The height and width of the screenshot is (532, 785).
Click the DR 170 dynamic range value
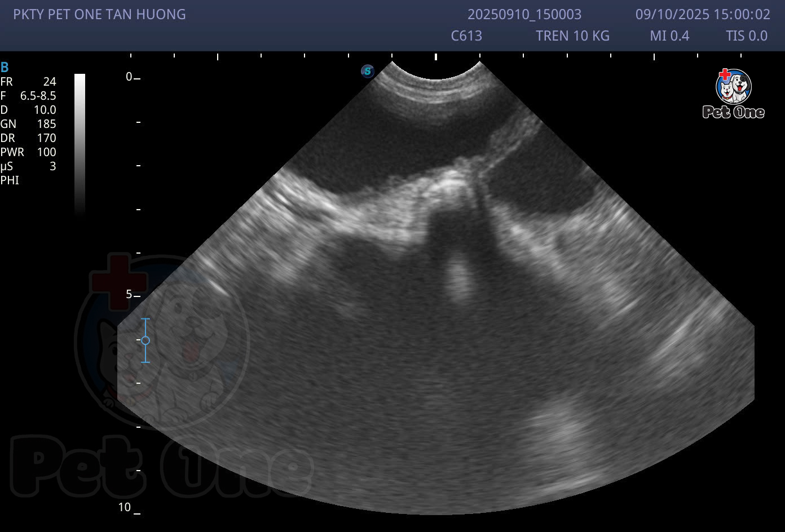tap(28, 138)
